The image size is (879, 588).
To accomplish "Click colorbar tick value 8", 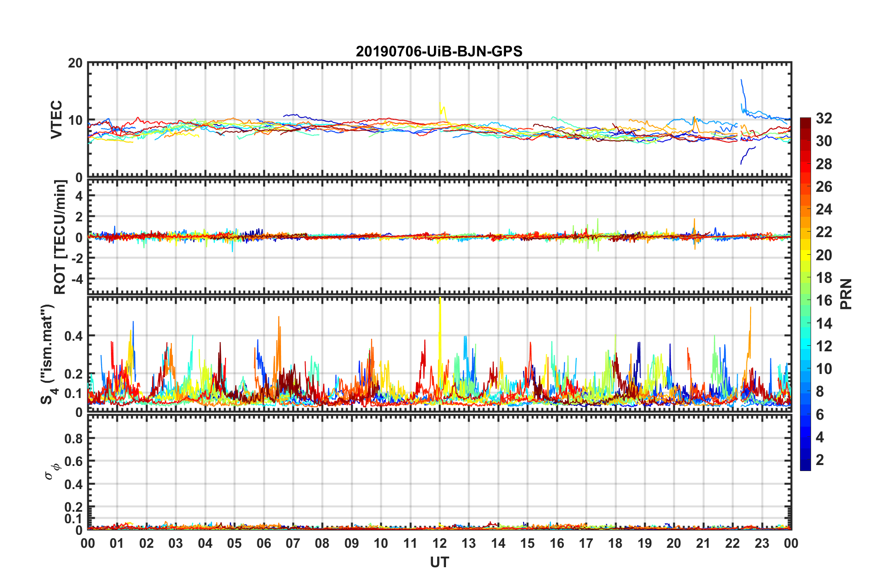I will [820, 392].
